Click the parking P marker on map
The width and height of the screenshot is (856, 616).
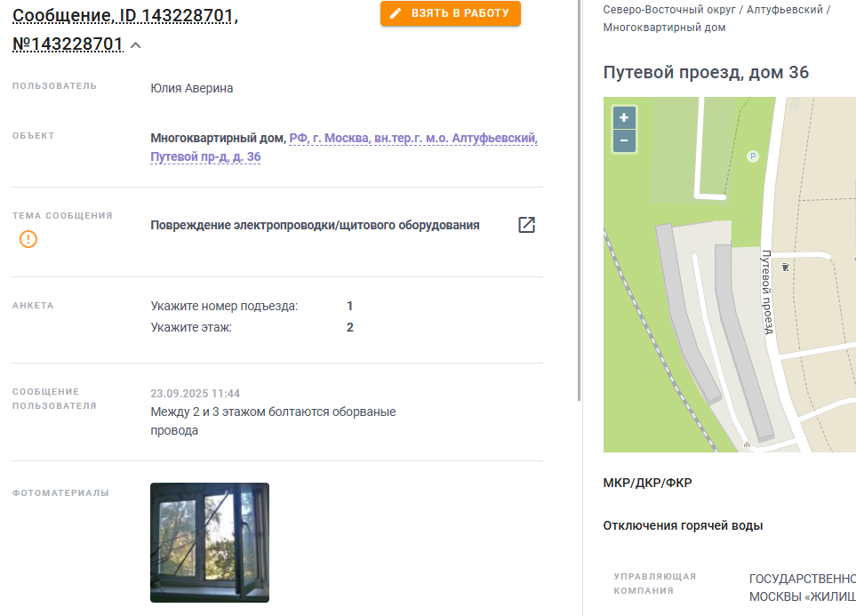(x=753, y=156)
